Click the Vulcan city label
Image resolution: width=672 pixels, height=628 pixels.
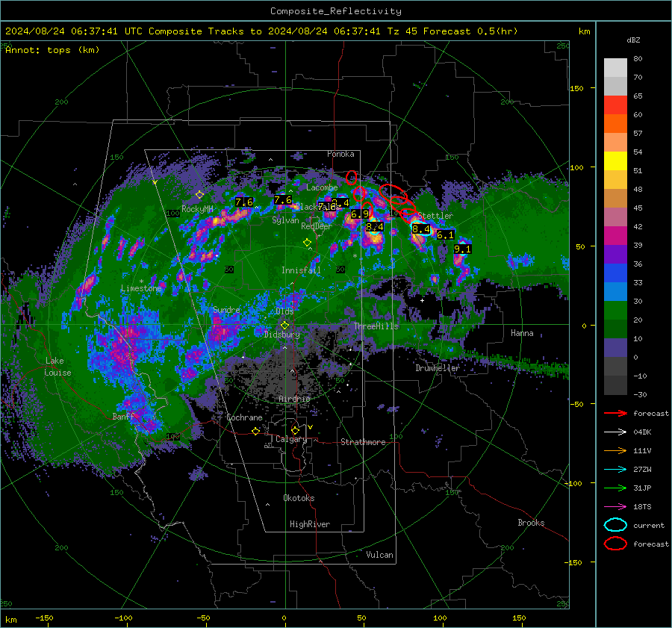click(x=379, y=555)
